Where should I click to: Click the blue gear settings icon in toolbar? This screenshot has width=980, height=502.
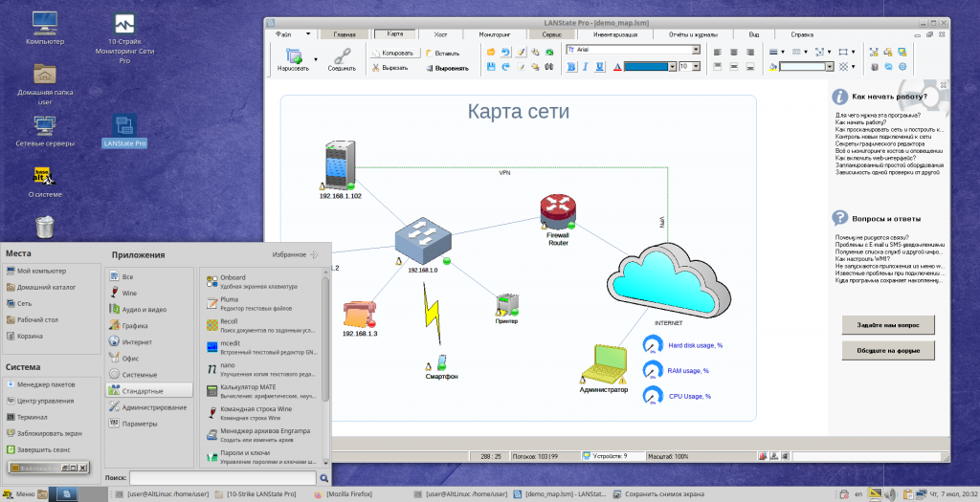click(x=902, y=67)
